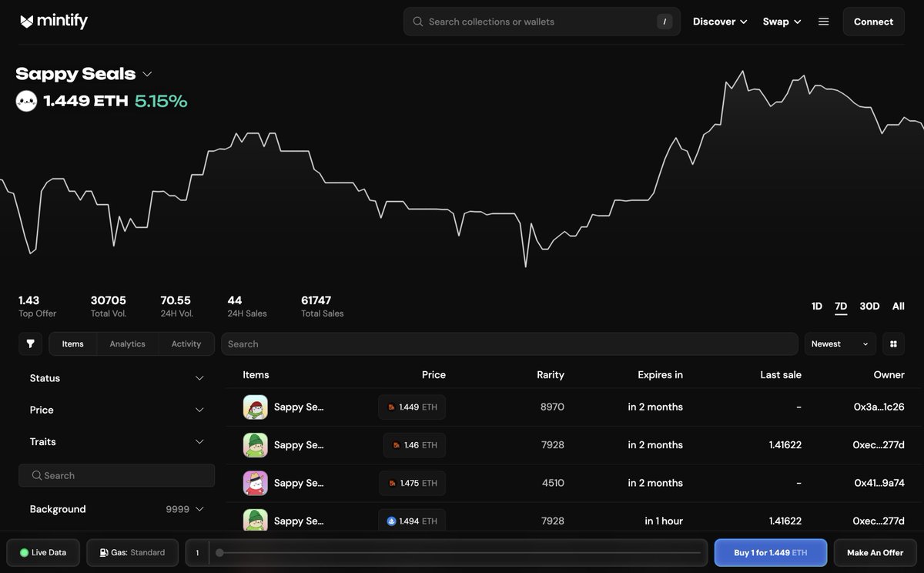The width and height of the screenshot is (924, 573).
Task: Expand the Traits filter
Action: [x=117, y=441]
